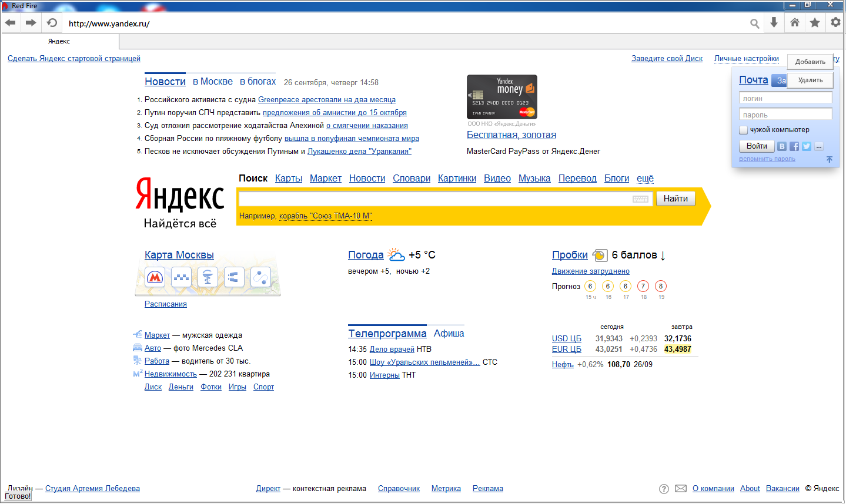Log in with Facebook icon
Screen dimensions: 846x504
[x=794, y=146]
